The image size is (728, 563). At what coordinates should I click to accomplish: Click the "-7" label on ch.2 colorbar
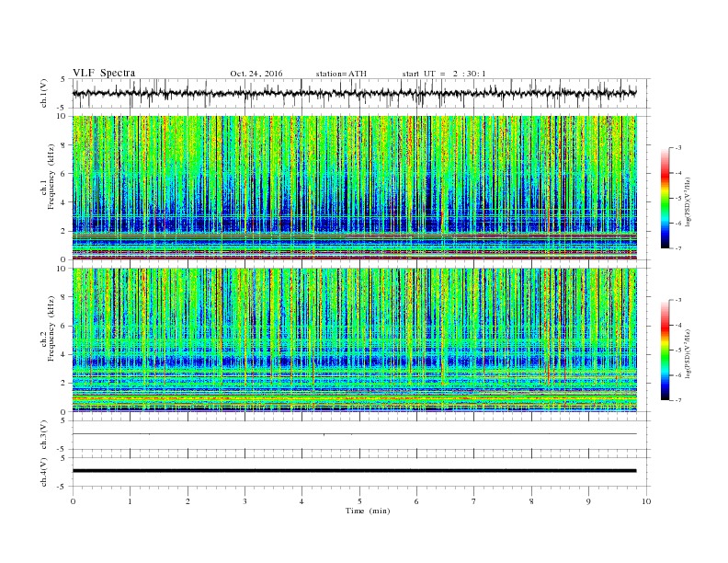678,400
